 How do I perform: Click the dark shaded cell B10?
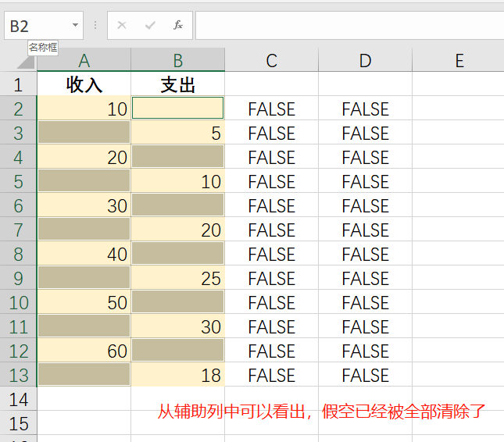pos(177,301)
